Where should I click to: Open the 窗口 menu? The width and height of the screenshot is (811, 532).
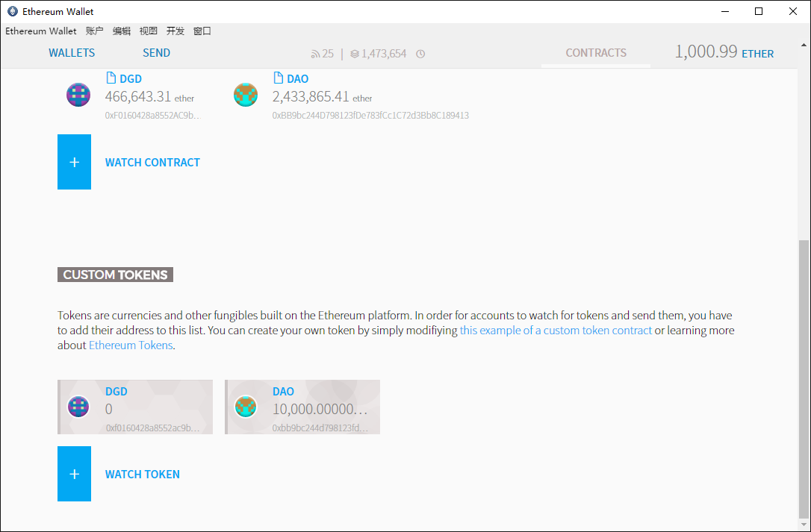[x=202, y=31]
